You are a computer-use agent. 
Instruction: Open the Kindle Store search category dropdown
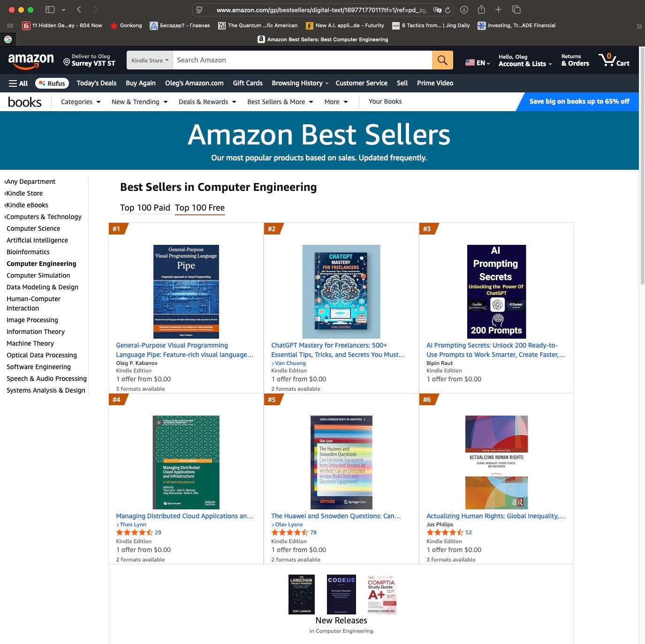pyautogui.click(x=150, y=60)
